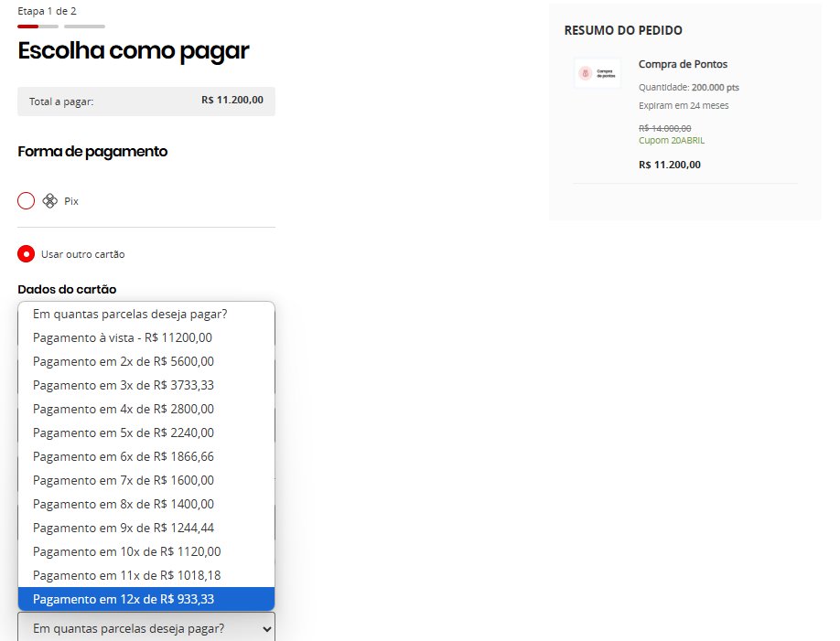
Task: Click the Total a pagar amount R$ 11.200,00
Action: coord(232,100)
